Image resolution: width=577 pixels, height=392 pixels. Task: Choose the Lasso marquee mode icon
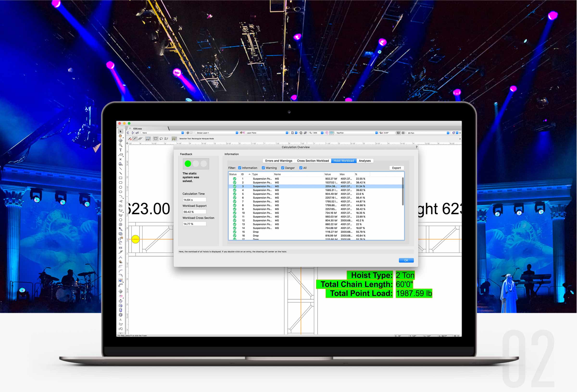161,139
